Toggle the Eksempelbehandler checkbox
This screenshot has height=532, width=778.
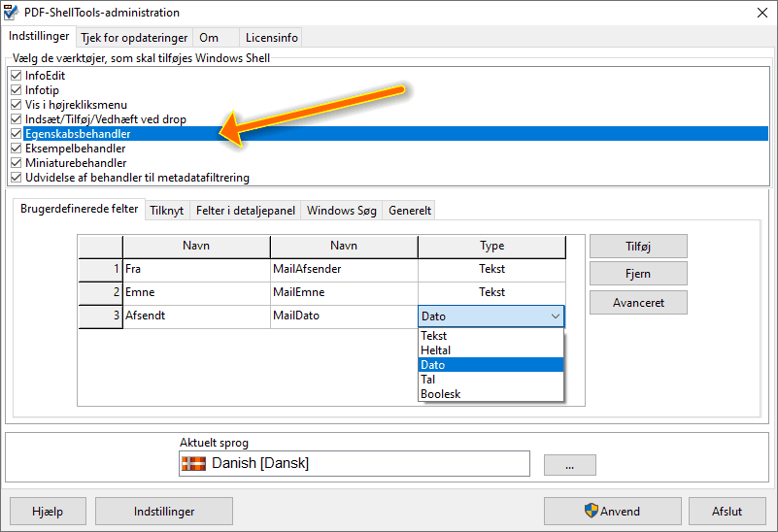(x=16, y=149)
